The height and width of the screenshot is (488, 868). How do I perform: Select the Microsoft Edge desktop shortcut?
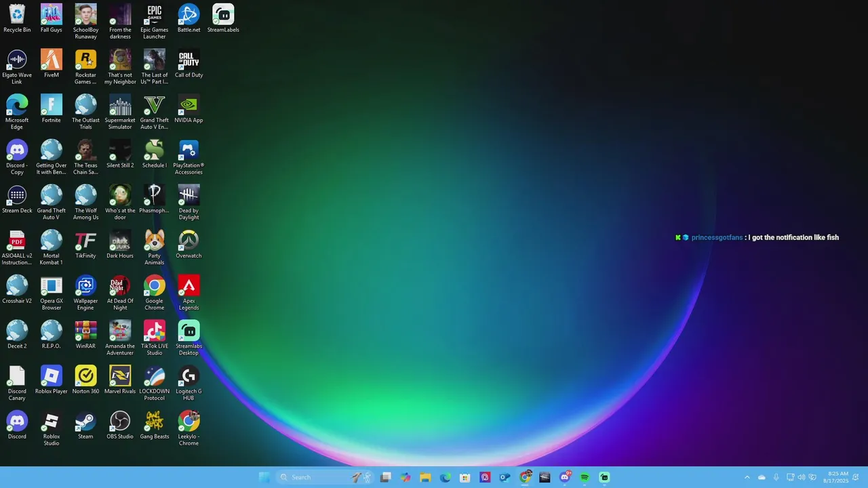point(17,112)
